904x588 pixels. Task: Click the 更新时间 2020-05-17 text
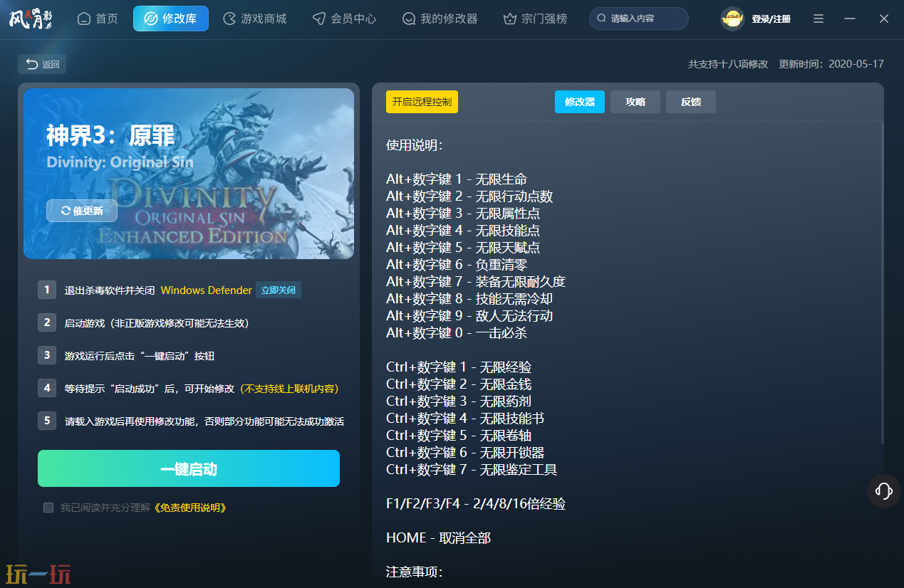click(831, 64)
